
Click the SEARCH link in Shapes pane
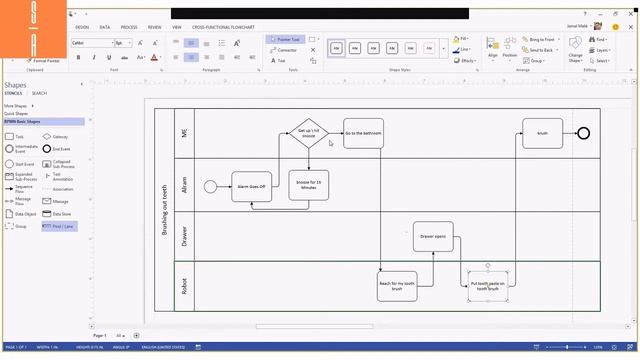coord(40,93)
